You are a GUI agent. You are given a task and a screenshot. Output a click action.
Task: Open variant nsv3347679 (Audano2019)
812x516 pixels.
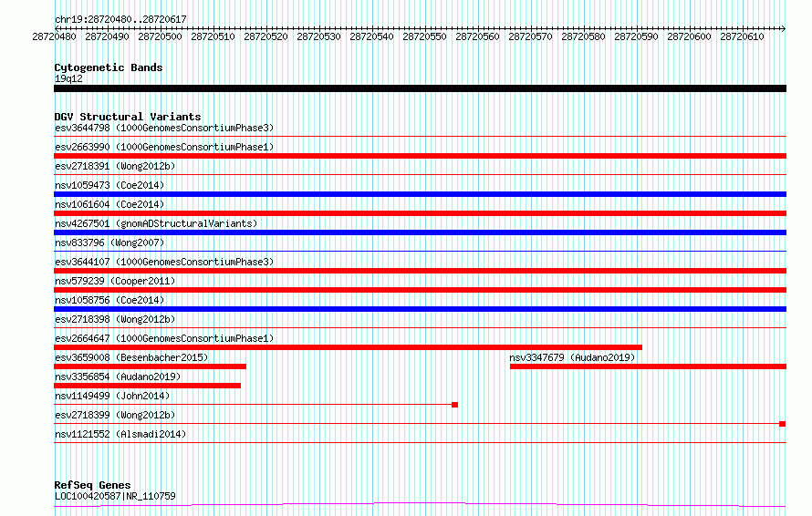(x=572, y=357)
